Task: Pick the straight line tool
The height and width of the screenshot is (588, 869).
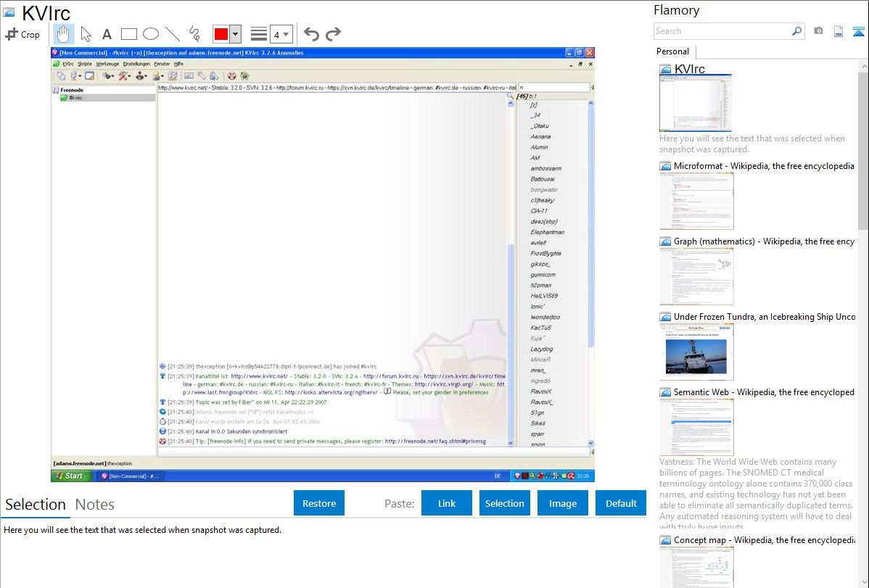Action: click(173, 34)
